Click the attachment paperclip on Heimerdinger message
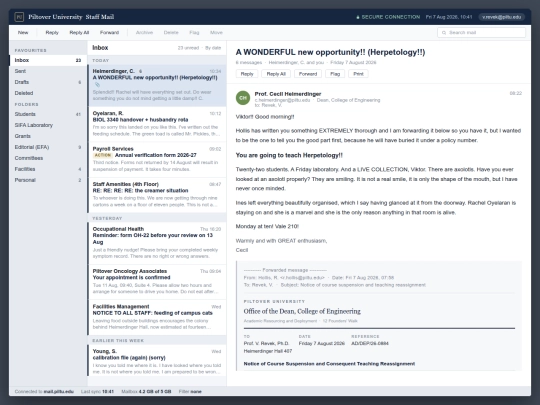Image resolution: width=540 pixels, height=405 pixels. 97,84
